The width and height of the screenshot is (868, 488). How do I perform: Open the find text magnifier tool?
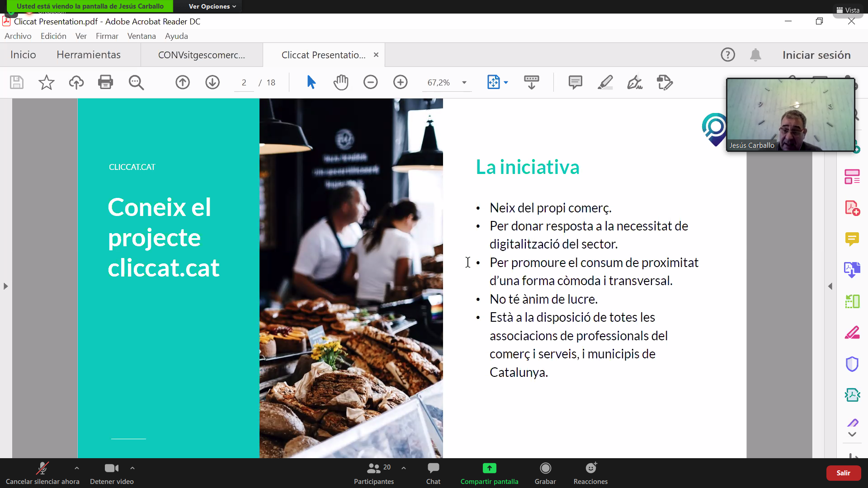(x=136, y=82)
